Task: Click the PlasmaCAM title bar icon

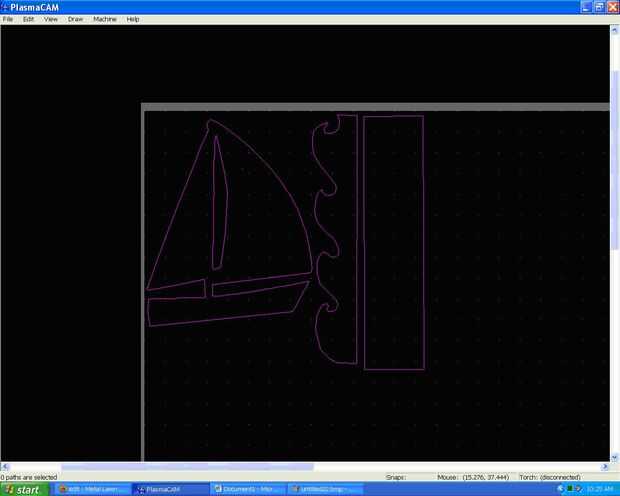Action: (x=5, y=7)
